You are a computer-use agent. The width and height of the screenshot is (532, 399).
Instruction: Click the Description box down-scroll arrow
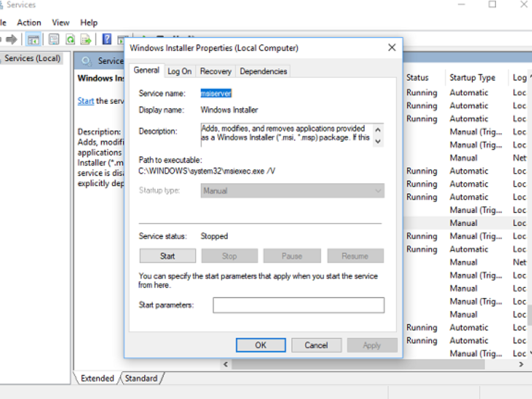coord(378,141)
